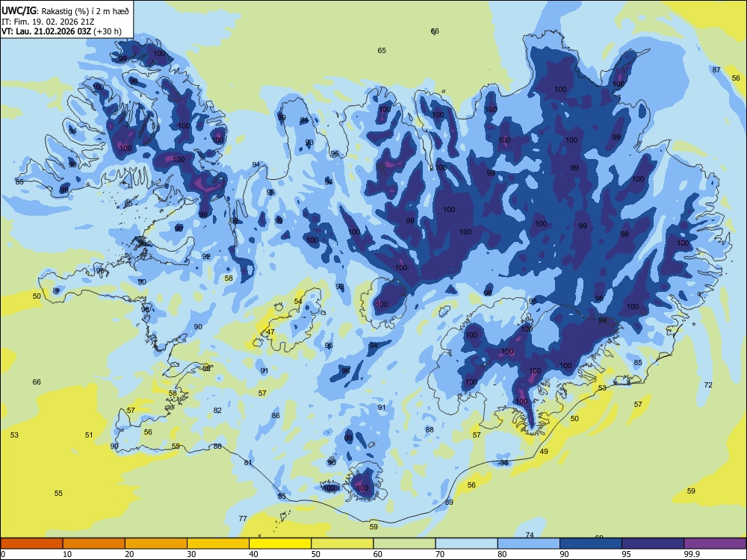
Task: Click the humidity value 82 on the map
Action: point(217,410)
